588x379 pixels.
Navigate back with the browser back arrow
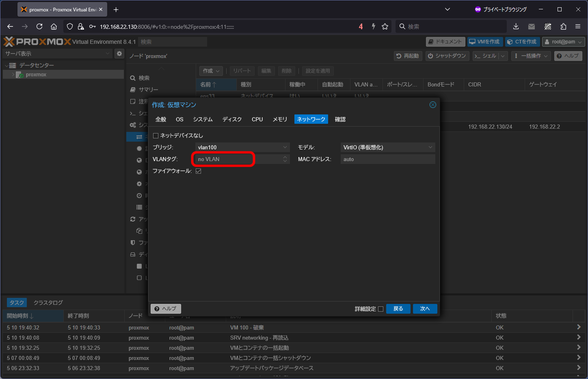pos(10,26)
